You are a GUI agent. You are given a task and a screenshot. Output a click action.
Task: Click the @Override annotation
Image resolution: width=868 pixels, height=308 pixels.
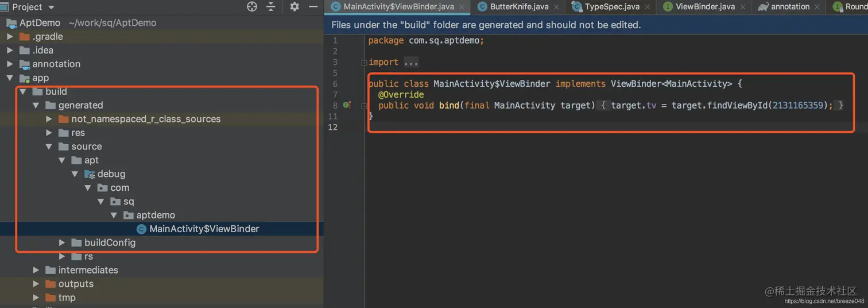pyautogui.click(x=401, y=95)
